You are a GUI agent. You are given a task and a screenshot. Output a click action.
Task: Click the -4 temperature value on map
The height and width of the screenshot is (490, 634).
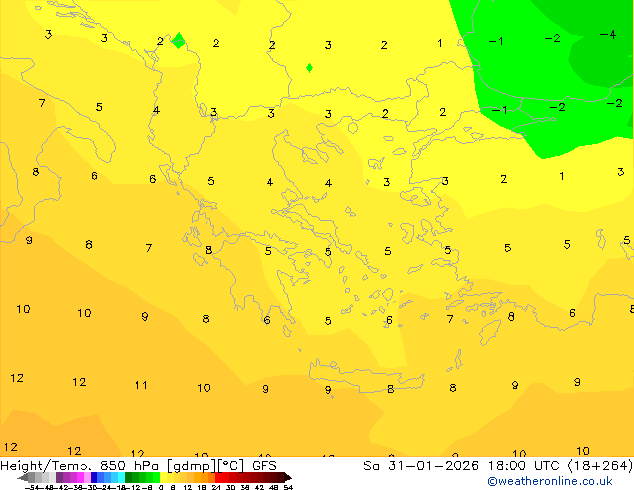pyautogui.click(x=608, y=34)
